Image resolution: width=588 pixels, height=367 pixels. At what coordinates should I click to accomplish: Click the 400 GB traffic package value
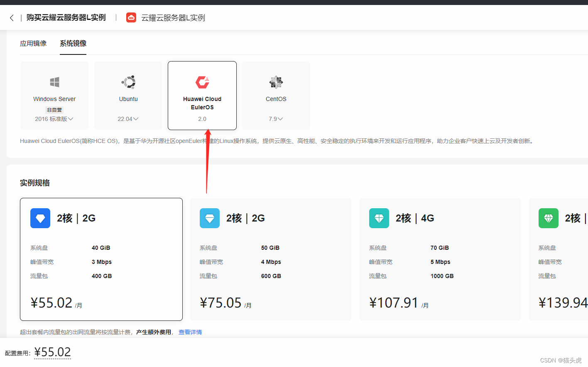(102, 276)
